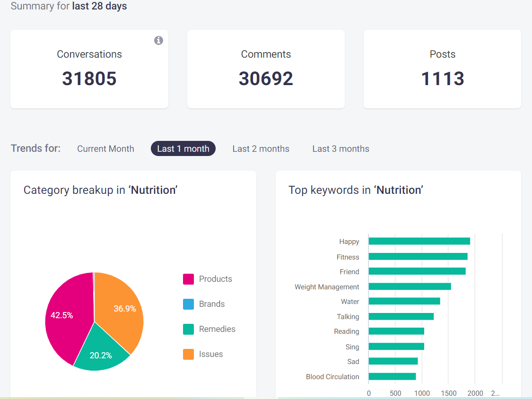The height and width of the screenshot is (399, 532).
Task: Click the Happy keyword bar
Action: (419, 241)
